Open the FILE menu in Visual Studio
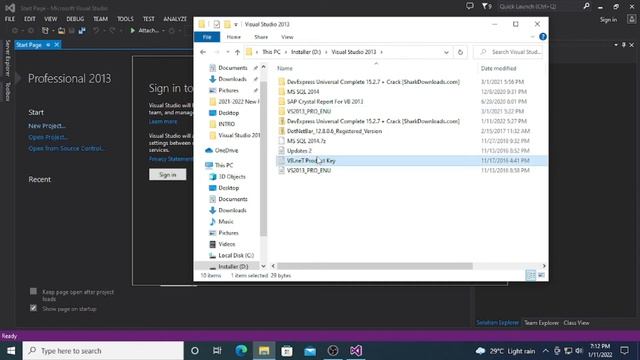640x360 pixels. 10,19
